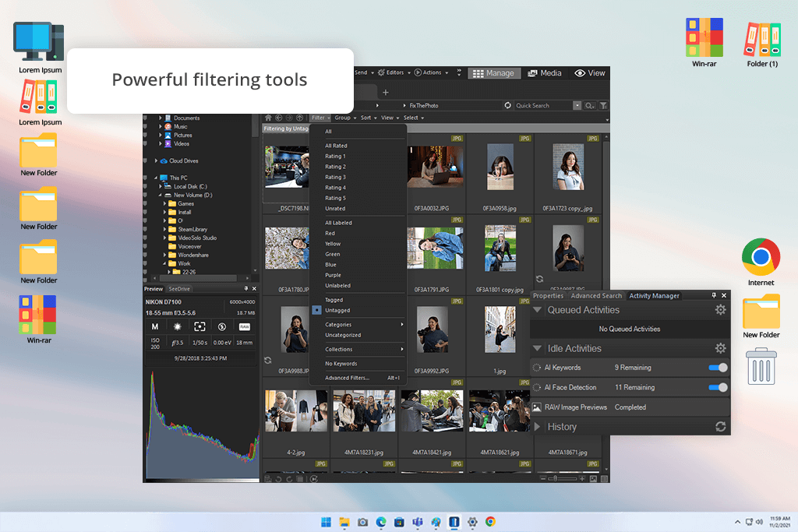
Task: Open the Quick Search dropdown arrow
Action: [x=577, y=105]
